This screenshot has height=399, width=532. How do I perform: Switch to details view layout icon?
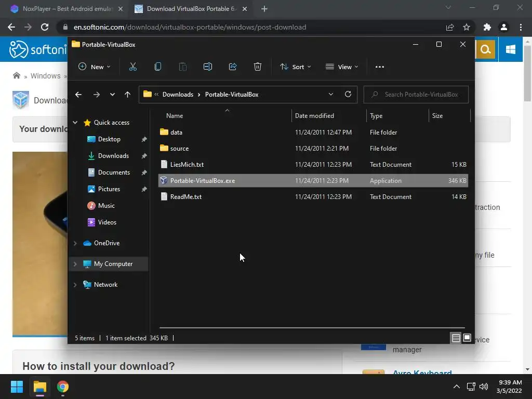pyautogui.click(x=456, y=338)
